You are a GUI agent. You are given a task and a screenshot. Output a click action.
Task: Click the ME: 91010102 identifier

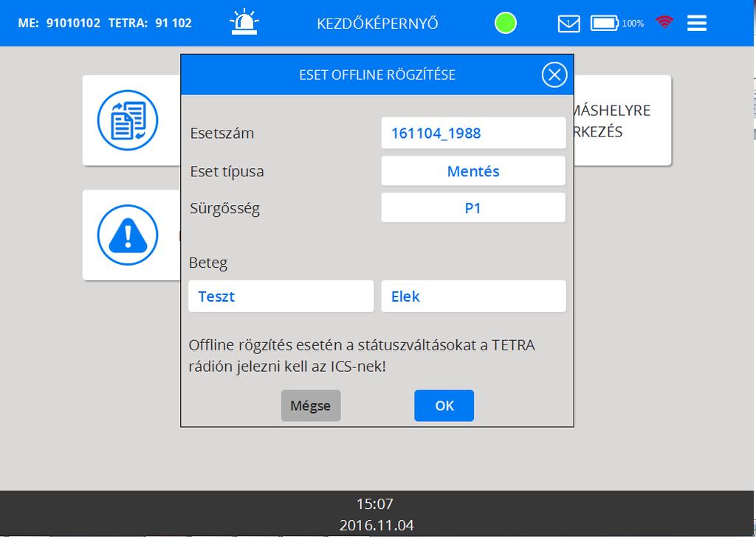59,23
